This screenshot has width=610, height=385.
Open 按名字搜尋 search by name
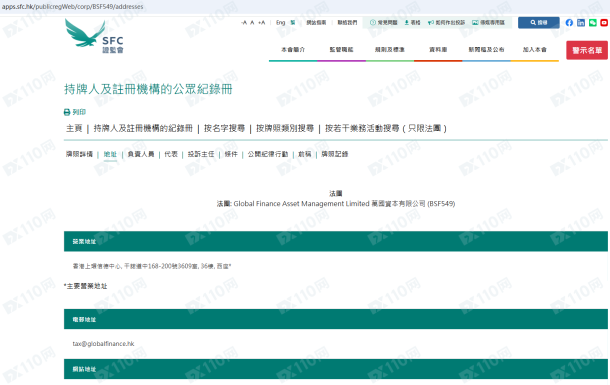point(224,128)
